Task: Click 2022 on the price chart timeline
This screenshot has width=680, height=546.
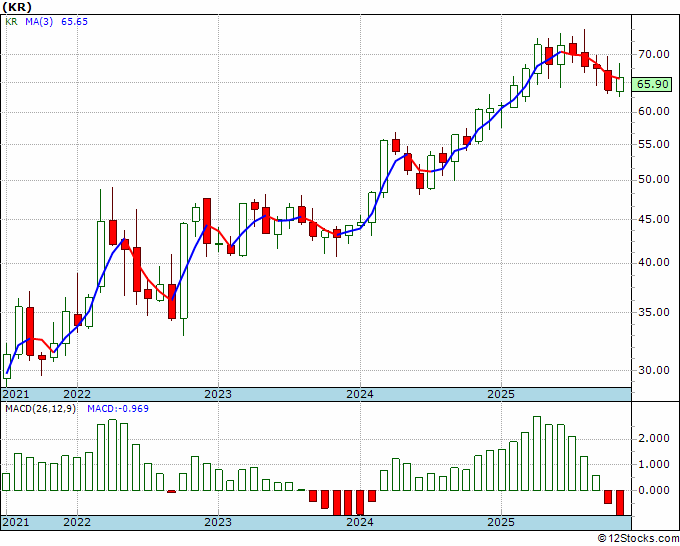Action: click(x=77, y=394)
